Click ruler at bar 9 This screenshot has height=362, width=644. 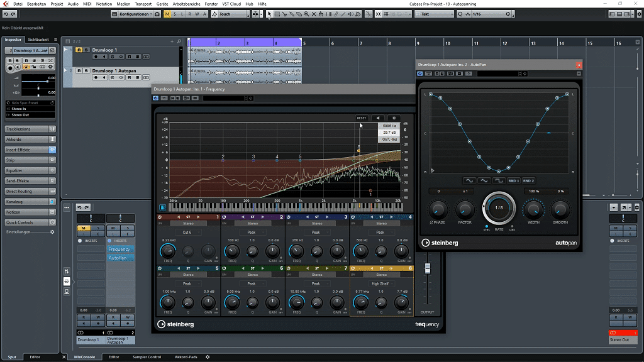(418, 43)
